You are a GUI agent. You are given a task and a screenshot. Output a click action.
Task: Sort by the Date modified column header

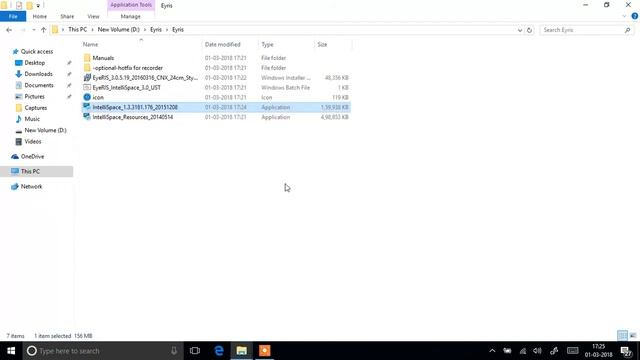coord(222,44)
